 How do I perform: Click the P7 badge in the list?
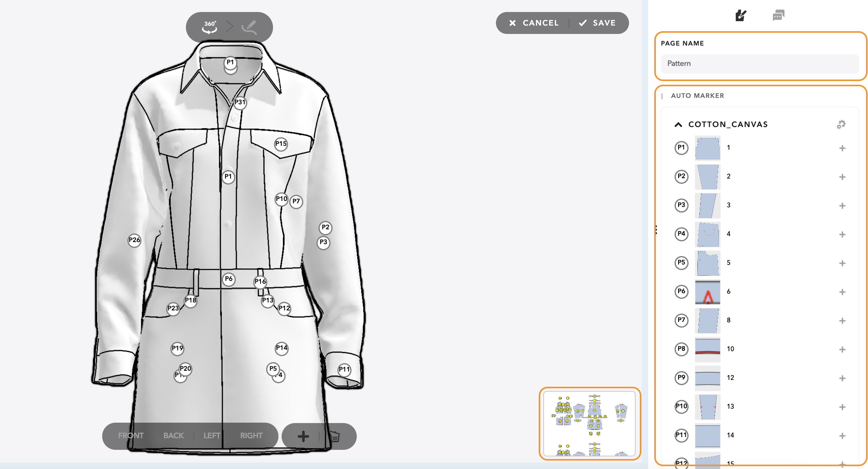681,320
